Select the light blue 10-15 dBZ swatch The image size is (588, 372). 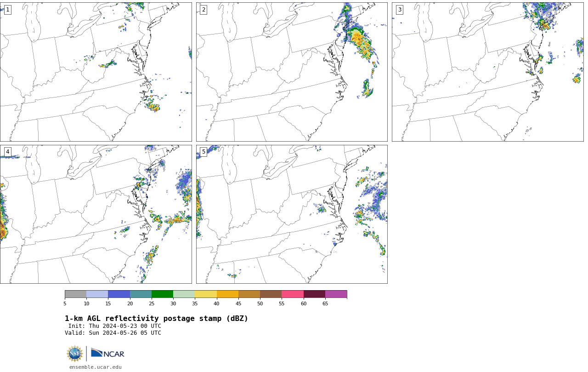[x=97, y=294]
